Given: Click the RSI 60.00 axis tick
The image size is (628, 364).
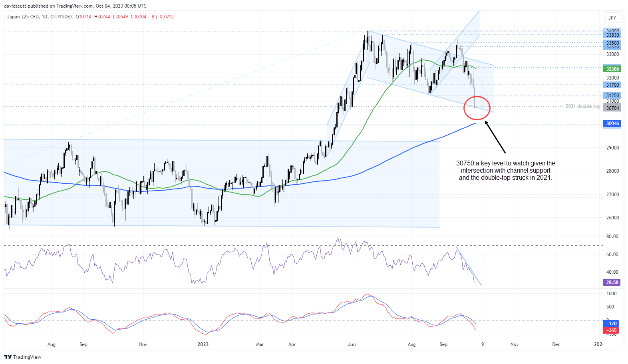Looking at the screenshot, I should (612, 255).
